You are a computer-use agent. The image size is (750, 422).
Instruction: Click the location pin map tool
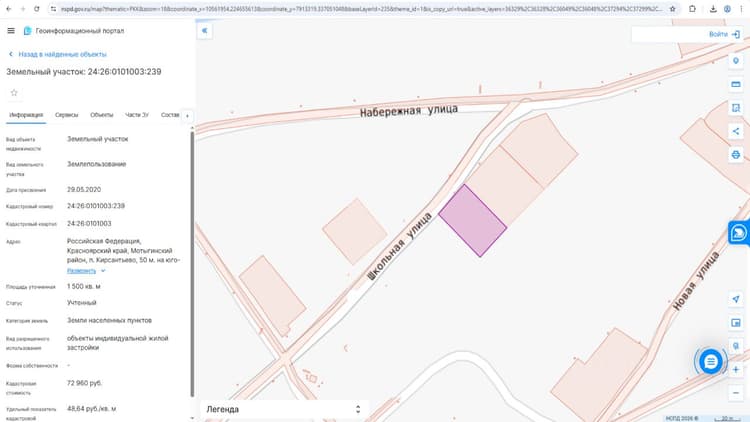(x=736, y=61)
